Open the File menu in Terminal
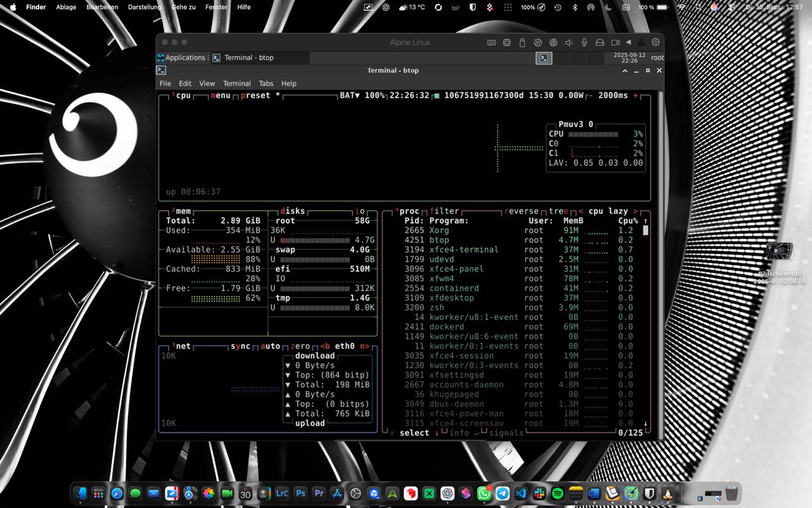This screenshot has height=508, width=812. (x=165, y=83)
